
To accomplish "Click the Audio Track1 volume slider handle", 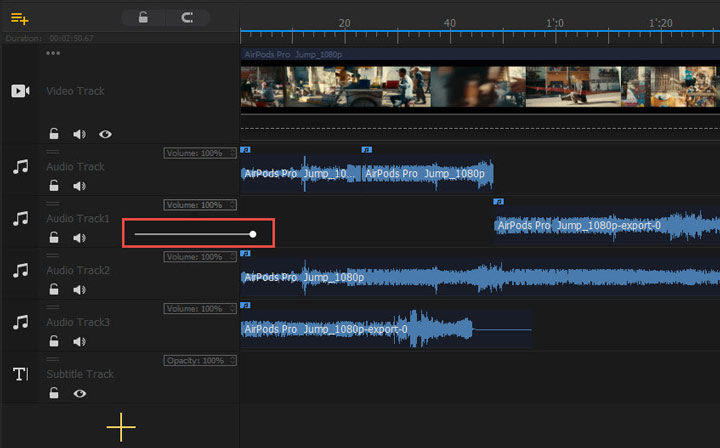I will 253,234.
